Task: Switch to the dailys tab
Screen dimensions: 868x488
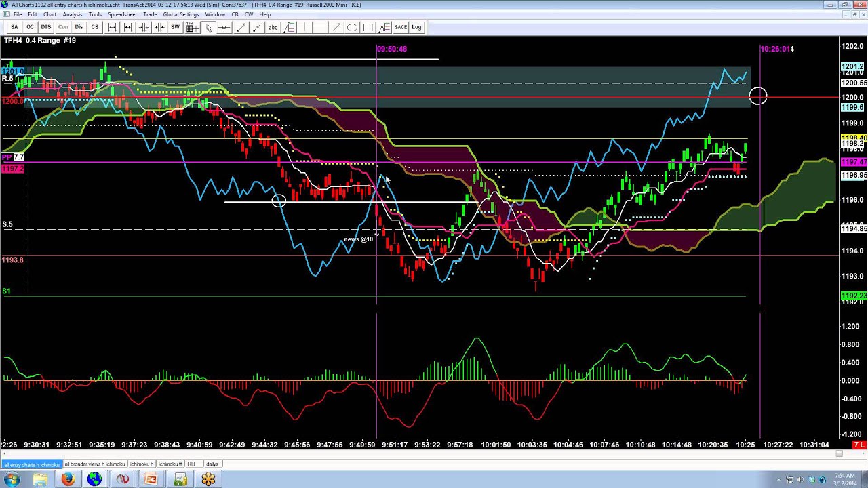Action: [x=212, y=464]
